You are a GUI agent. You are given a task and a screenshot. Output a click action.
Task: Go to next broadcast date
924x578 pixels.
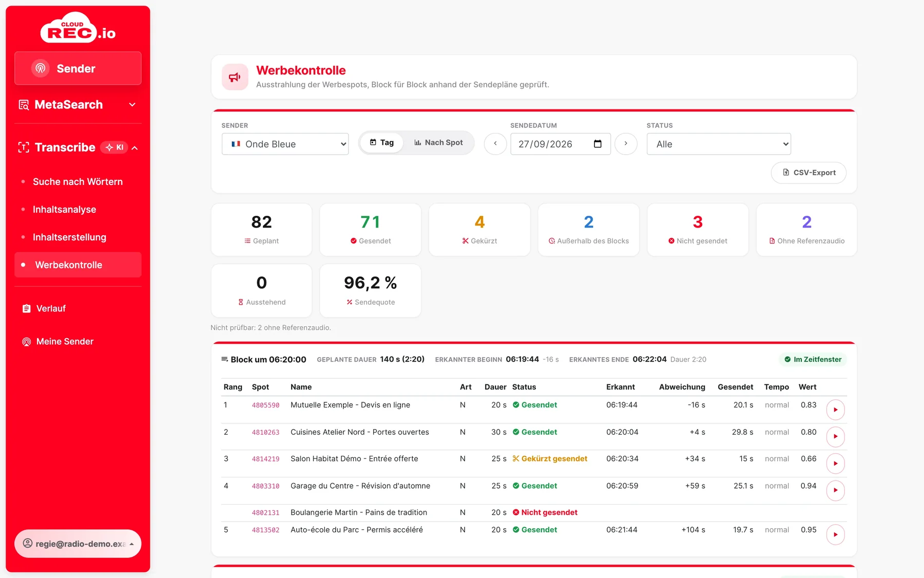[x=626, y=144]
